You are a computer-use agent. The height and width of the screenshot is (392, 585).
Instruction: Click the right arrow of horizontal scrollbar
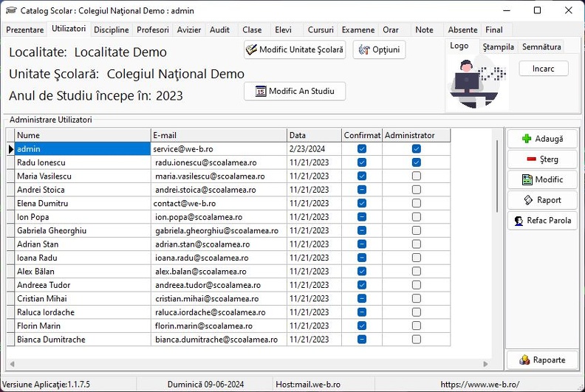tap(485, 364)
